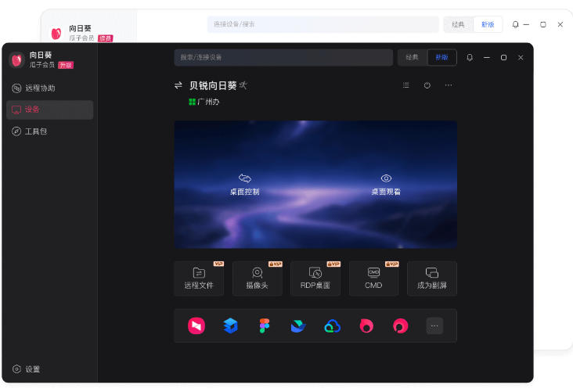
Task: Open notifications bell in dark window
Action: point(470,57)
